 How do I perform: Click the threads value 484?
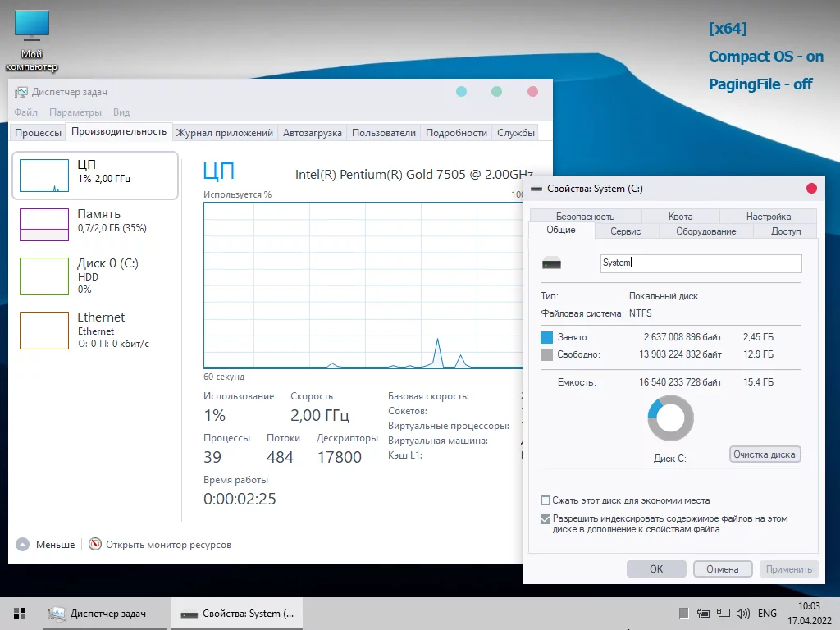280,457
